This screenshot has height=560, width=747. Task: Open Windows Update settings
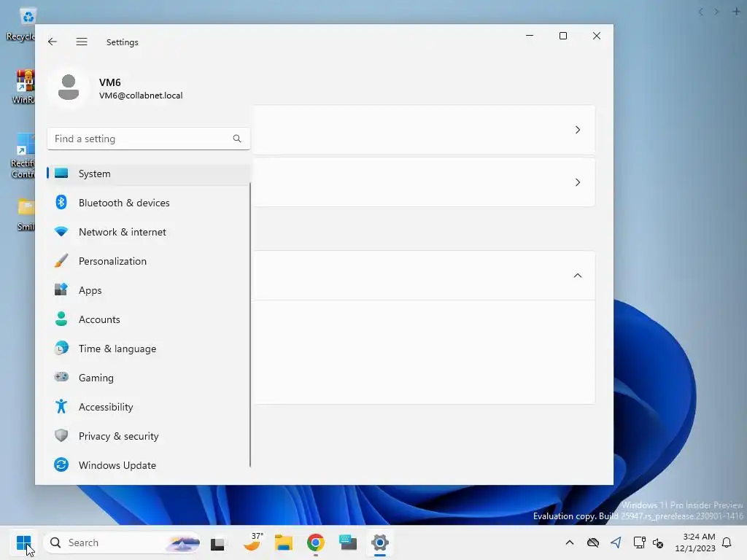[149, 465]
